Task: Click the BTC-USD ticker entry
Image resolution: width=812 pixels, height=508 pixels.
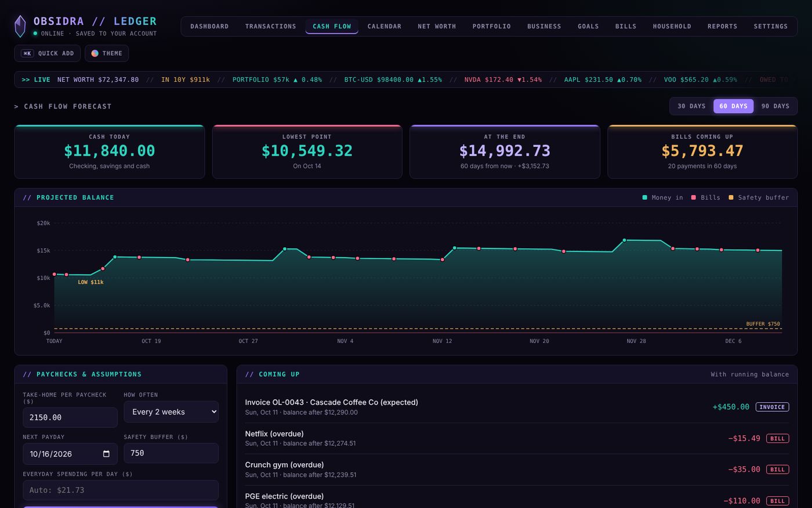Action: pyautogui.click(x=393, y=80)
